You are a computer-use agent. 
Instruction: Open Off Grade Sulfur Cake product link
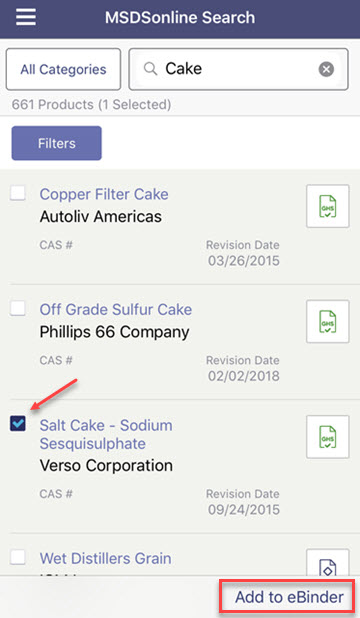click(116, 309)
